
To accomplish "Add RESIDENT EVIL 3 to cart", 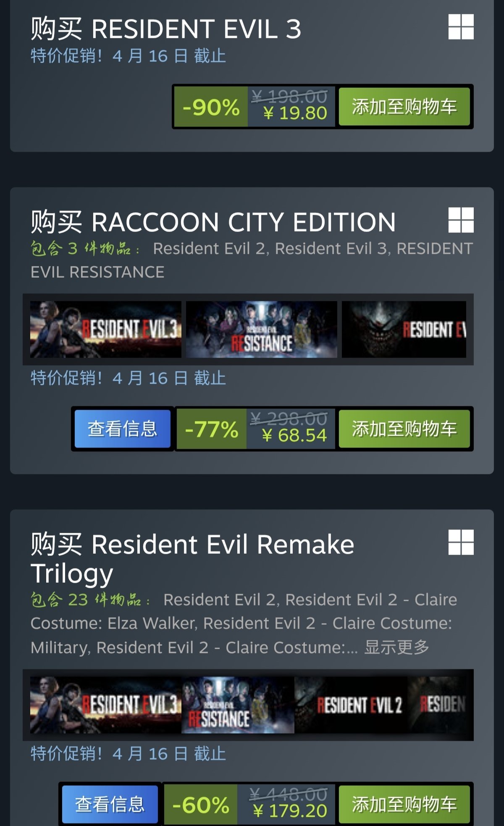I will (x=404, y=107).
